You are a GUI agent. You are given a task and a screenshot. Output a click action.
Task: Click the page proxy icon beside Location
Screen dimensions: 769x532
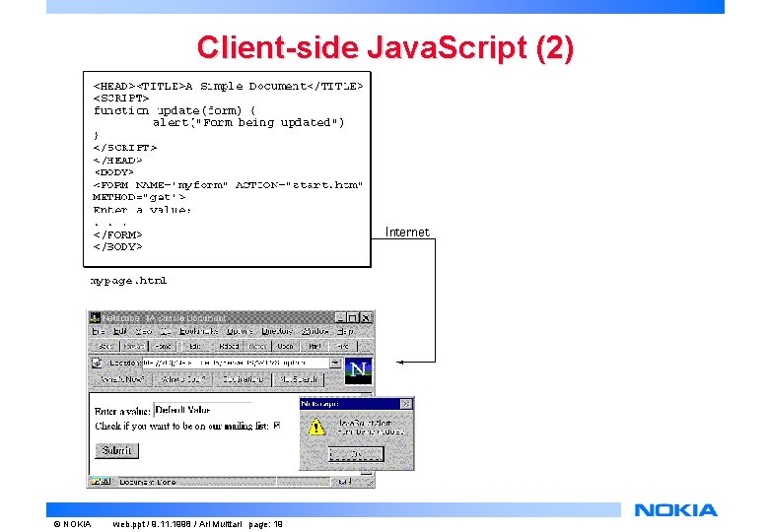(x=97, y=363)
